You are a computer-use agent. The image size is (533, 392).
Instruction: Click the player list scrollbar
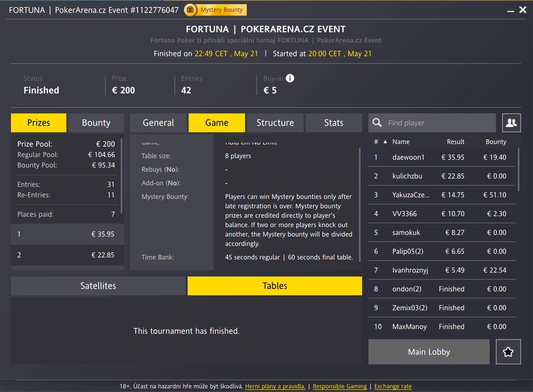click(518, 169)
